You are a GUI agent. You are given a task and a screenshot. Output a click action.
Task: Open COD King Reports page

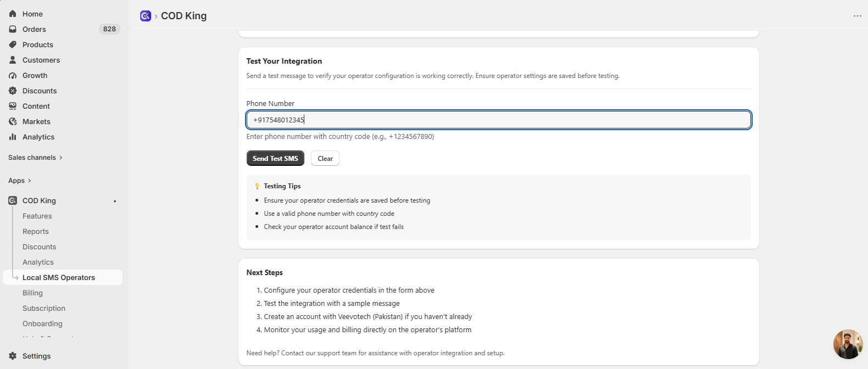(36, 231)
